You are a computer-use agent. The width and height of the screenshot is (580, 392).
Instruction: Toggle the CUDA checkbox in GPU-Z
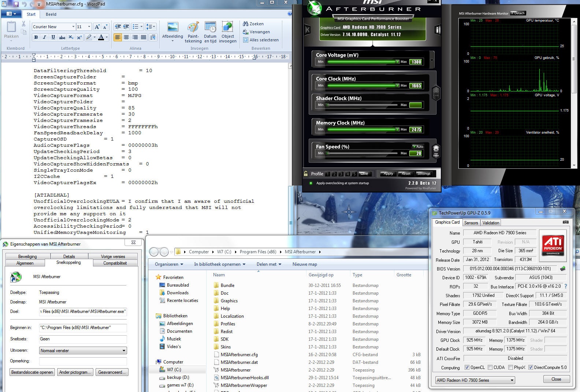pos(490,367)
